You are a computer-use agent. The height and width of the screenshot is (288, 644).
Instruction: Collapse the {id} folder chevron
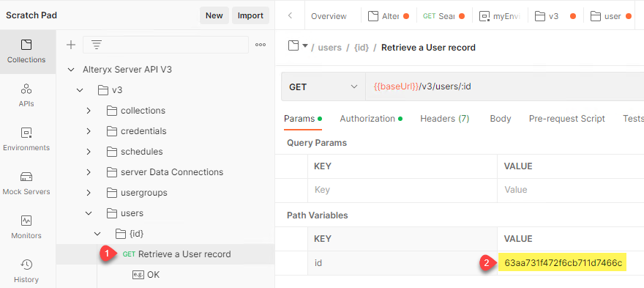point(97,234)
